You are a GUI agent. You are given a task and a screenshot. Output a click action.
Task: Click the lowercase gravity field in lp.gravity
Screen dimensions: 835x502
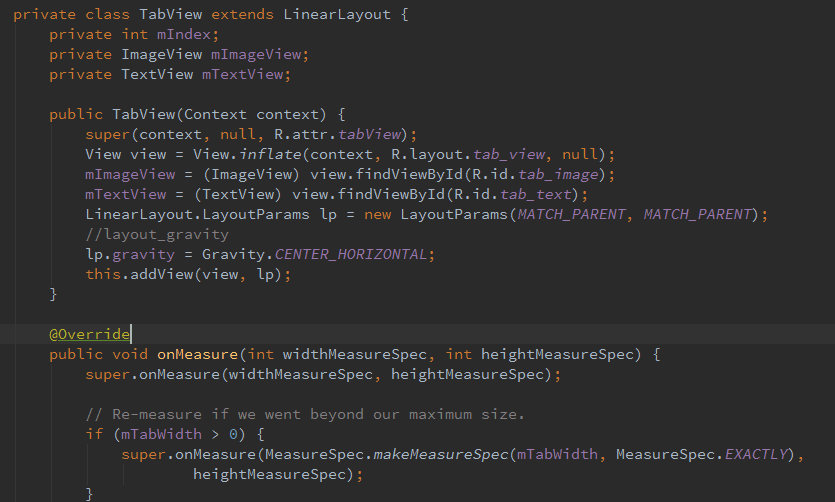pos(143,254)
